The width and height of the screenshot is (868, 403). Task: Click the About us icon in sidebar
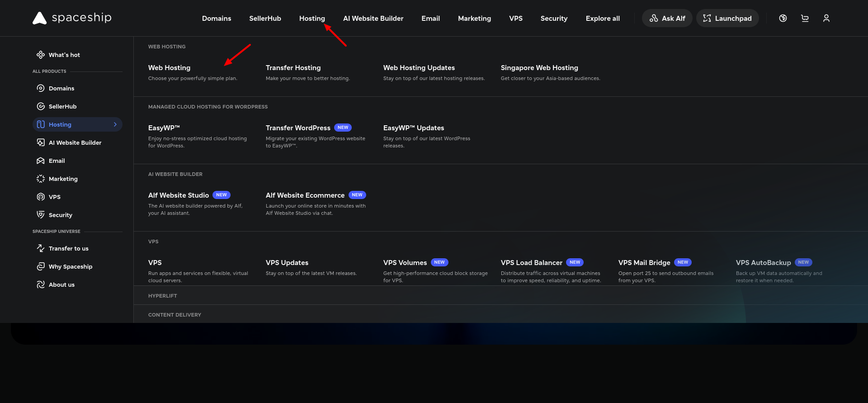41,284
